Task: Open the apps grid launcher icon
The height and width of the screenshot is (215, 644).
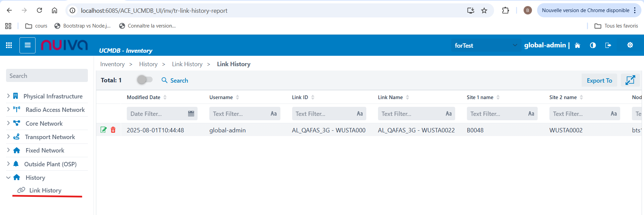Action: (9, 45)
